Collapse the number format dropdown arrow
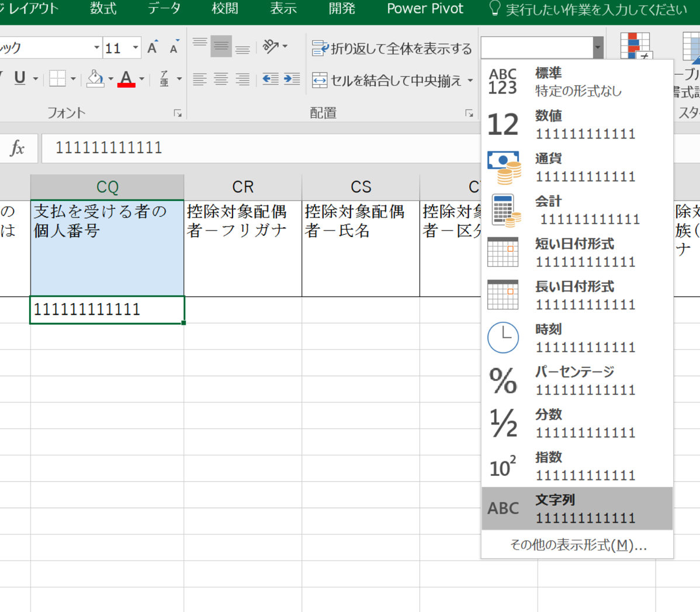Screen dimensions: 700x612 (x=598, y=47)
